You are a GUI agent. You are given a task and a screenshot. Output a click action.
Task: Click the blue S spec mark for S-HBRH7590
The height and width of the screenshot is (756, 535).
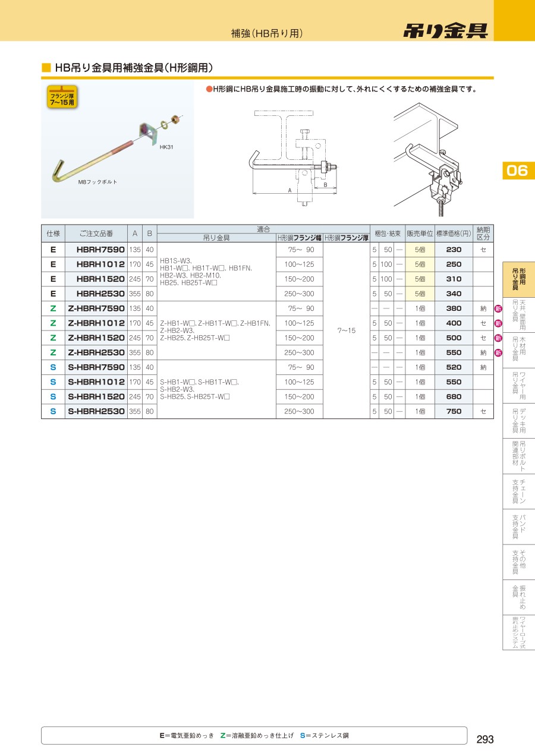pyautogui.click(x=53, y=367)
